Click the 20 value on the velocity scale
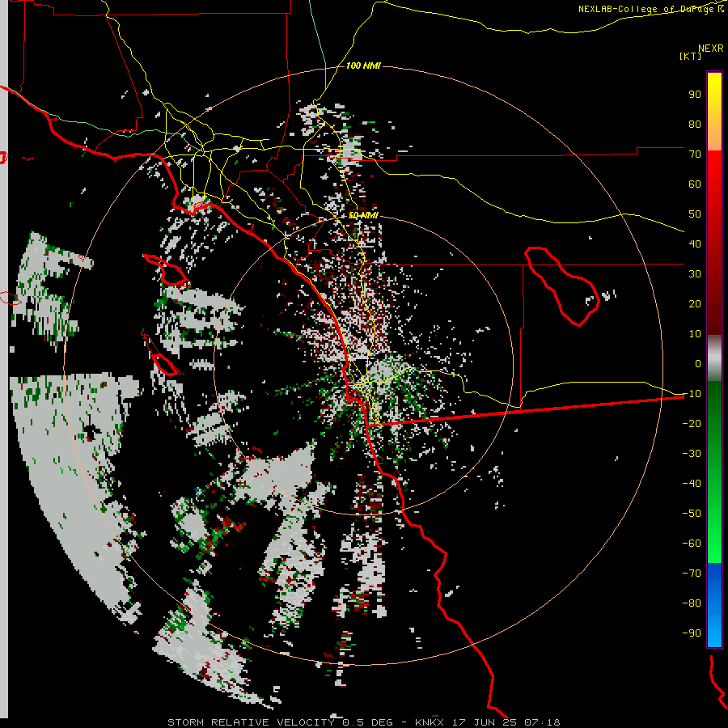Image resolution: width=728 pixels, height=728 pixels. click(695, 304)
